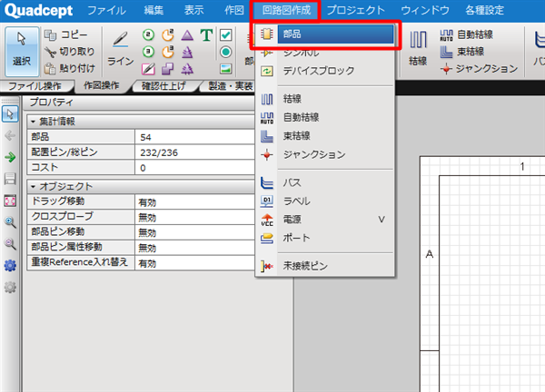This screenshot has width=545, height=392.
Task: Click 束結線 bundle wire ribbon button
Action: (461, 52)
